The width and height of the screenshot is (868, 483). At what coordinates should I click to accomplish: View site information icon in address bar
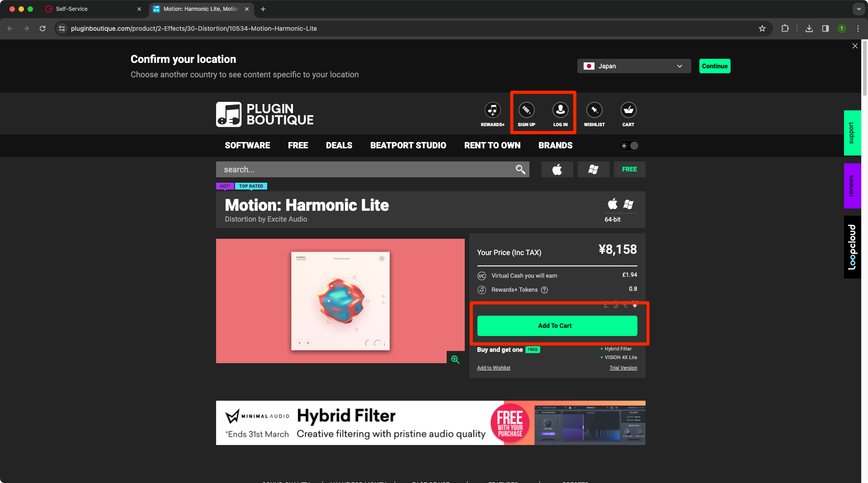click(62, 28)
